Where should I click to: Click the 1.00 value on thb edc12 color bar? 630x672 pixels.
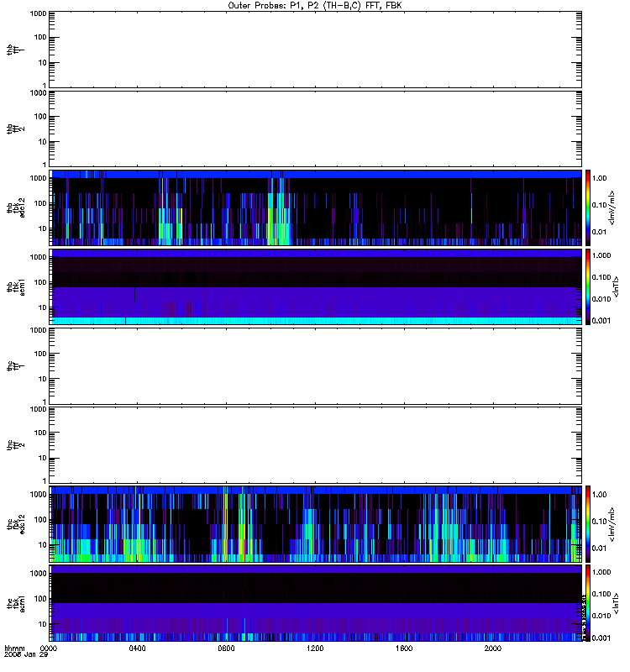coord(599,178)
